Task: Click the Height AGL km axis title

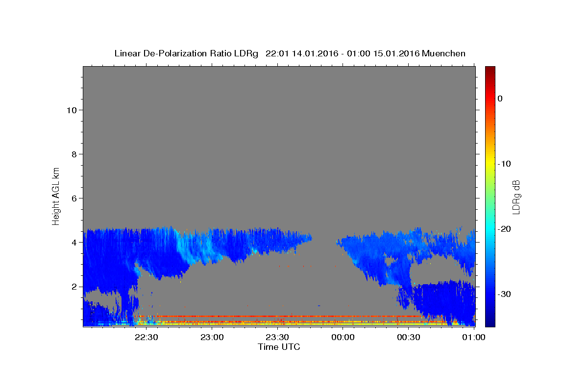Action: (56, 196)
